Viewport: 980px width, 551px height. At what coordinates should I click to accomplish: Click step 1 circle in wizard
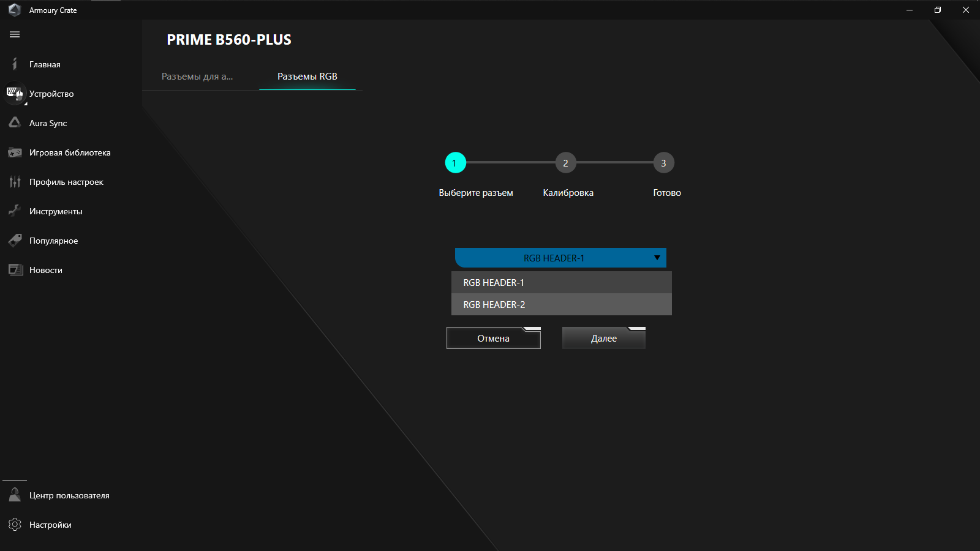point(455,163)
